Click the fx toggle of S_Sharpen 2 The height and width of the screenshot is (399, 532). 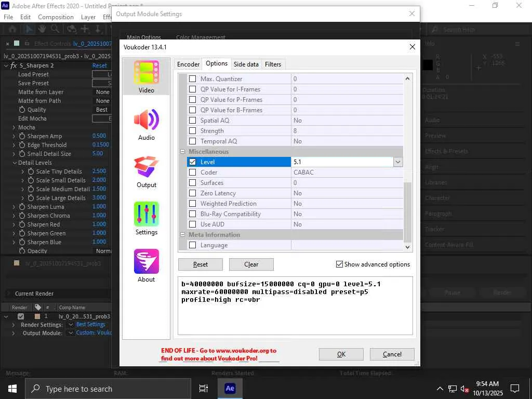click(14, 65)
